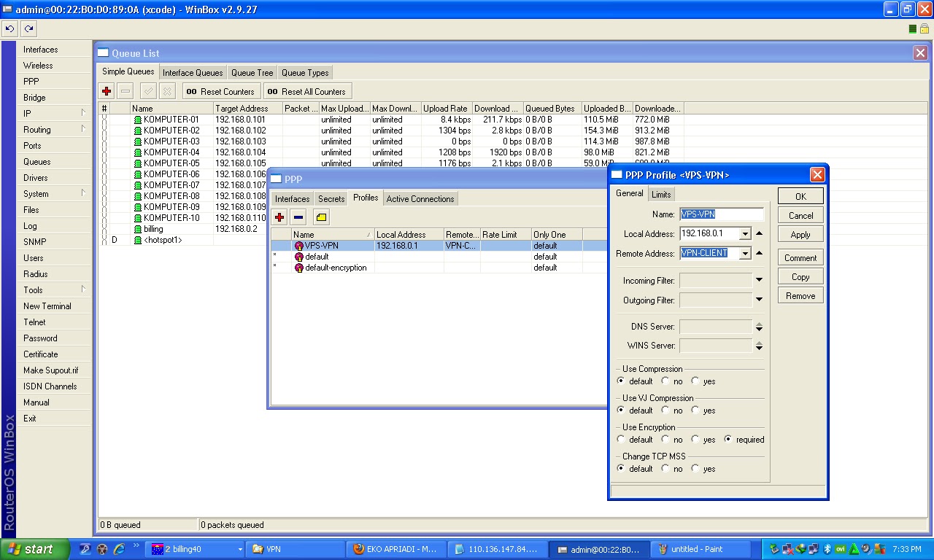Open the Interface Queues tab
Screen dimensions: 934x560
click(x=193, y=73)
